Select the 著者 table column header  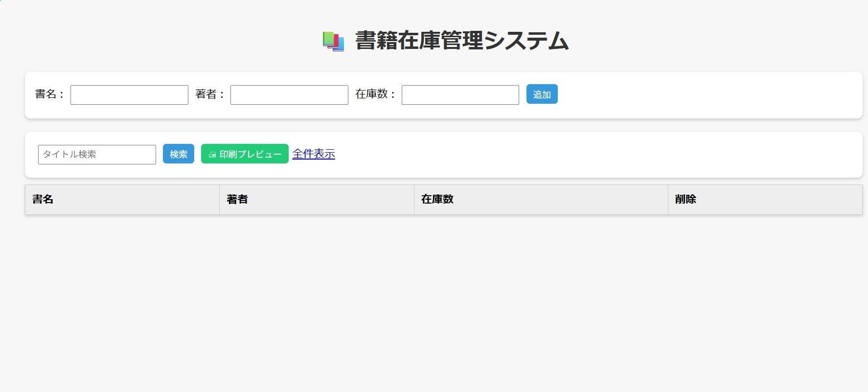tap(237, 199)
